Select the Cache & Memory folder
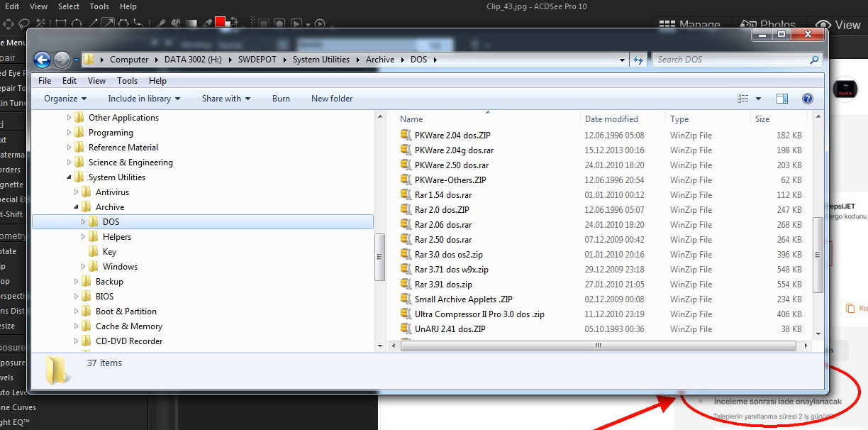This screenshot has width=868, height=430. pos(129,326)
